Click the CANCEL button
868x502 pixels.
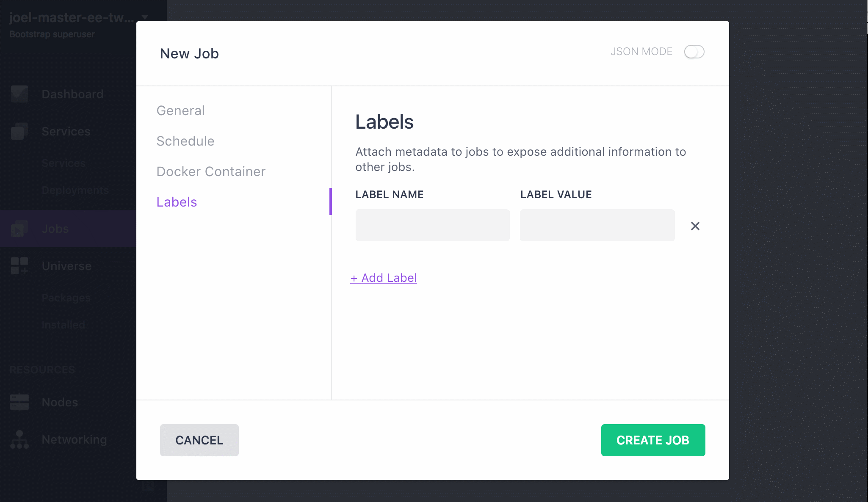click(199, 441)
